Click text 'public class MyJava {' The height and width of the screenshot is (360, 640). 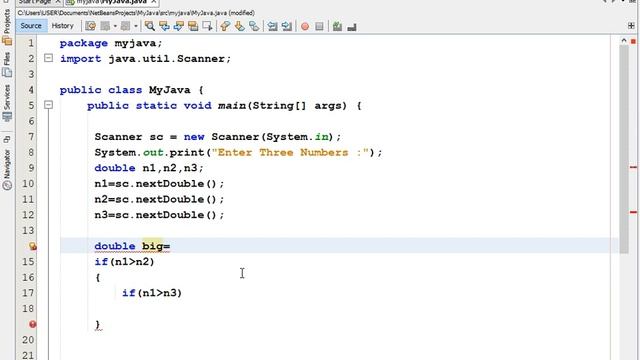(131, 90)
